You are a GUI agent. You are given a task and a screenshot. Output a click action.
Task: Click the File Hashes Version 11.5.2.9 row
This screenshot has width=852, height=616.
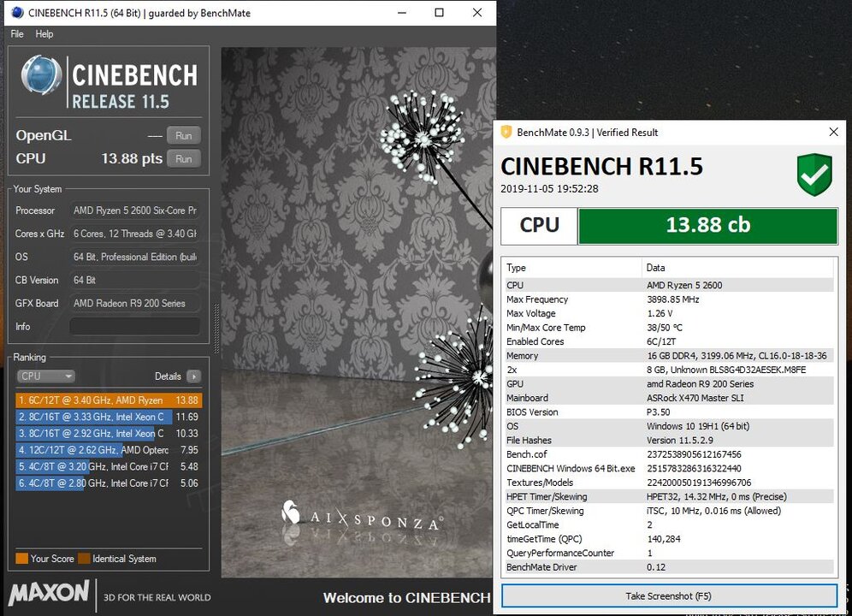point(669,441)
